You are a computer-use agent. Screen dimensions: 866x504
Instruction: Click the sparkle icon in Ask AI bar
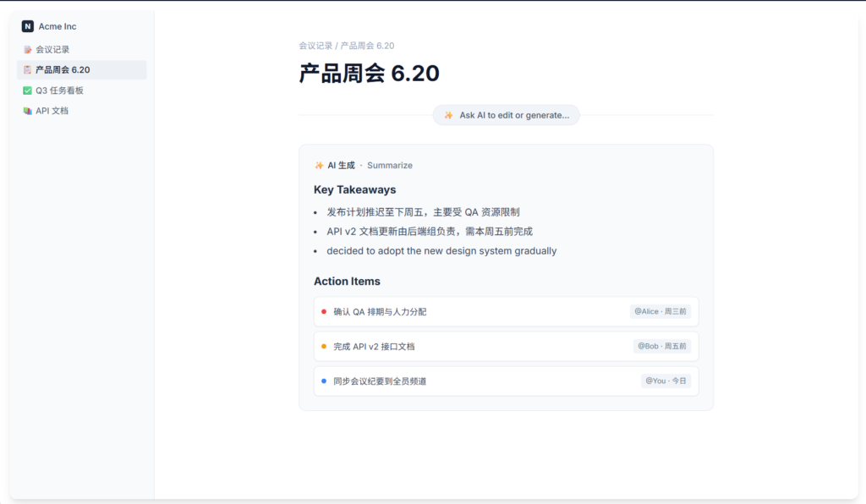click(x=449, y=115)
